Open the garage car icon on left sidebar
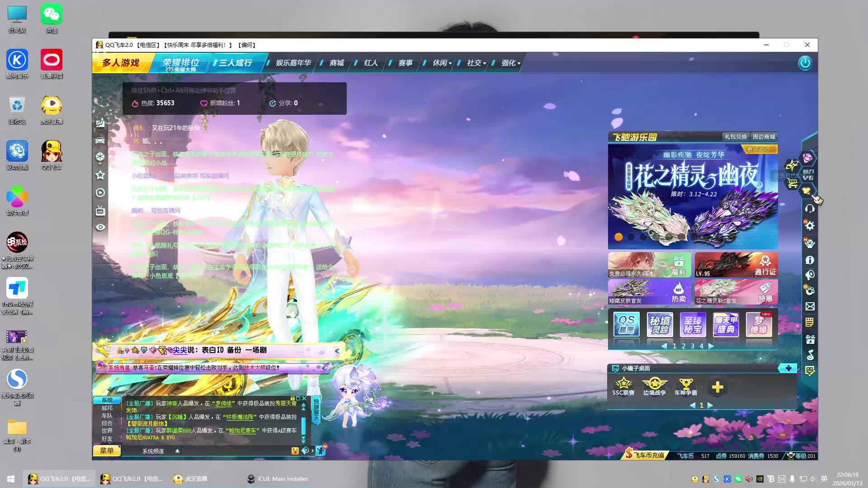868x488 pixels. [100, 141]
